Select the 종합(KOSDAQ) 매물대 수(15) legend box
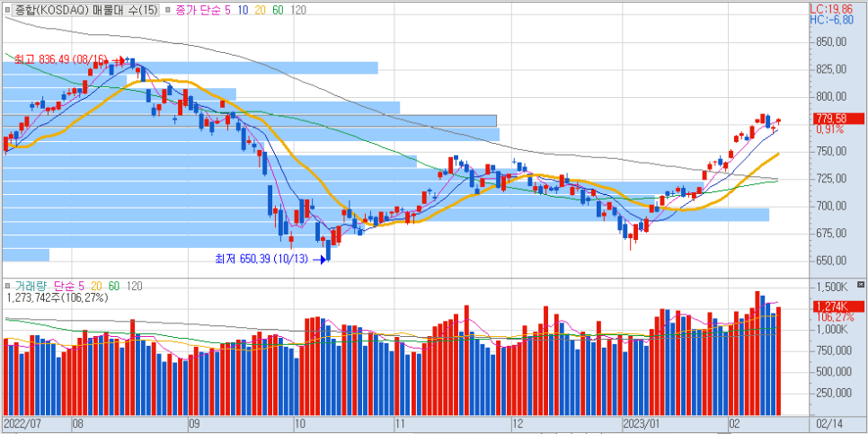The height and width of the screenshot is (434, 868). [x=84, y=9]
